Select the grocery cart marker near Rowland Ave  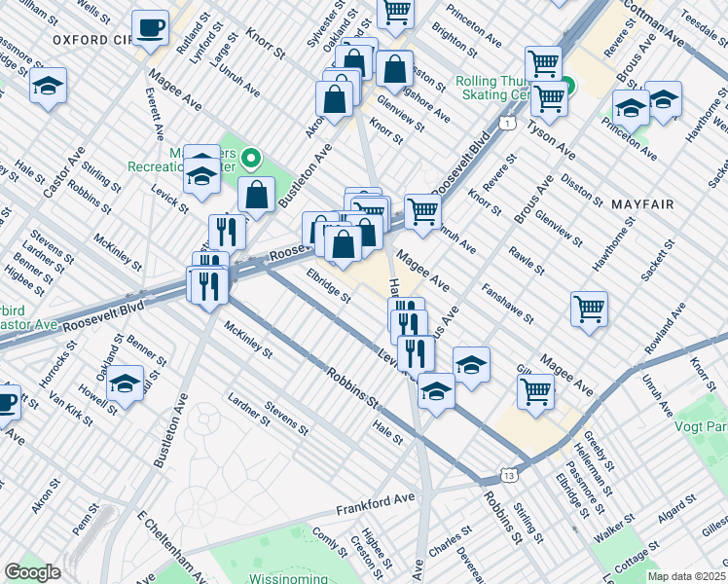click(589, 312)
